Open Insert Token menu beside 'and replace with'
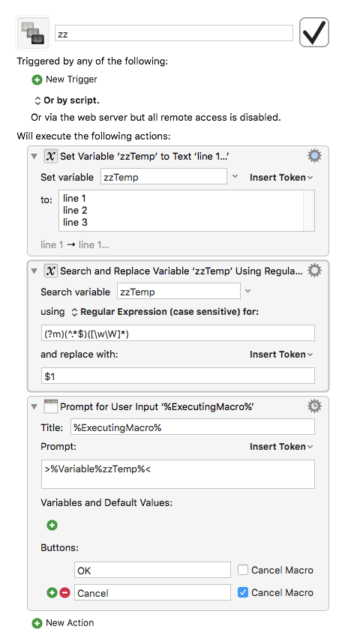345x644 pixels. pos(281,355)
